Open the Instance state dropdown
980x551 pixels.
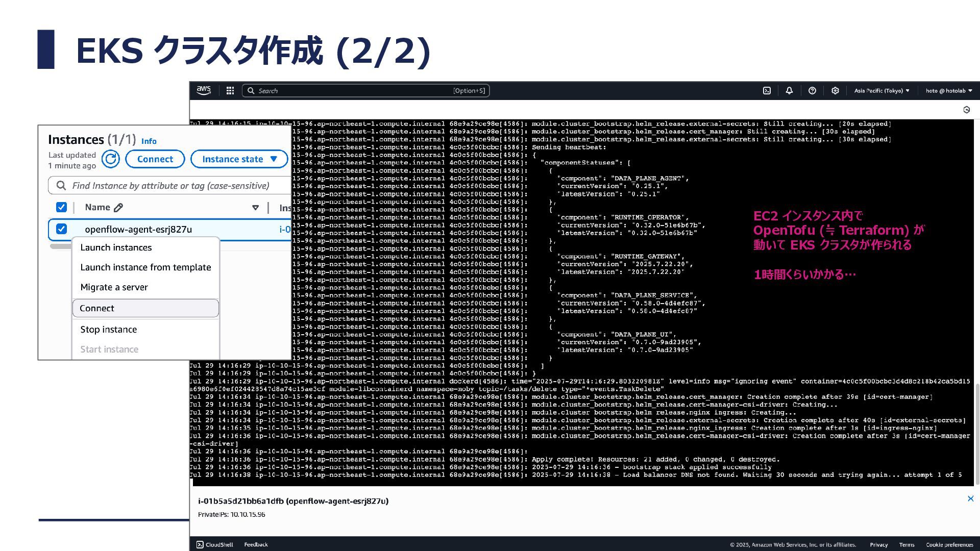click(239, 159)
